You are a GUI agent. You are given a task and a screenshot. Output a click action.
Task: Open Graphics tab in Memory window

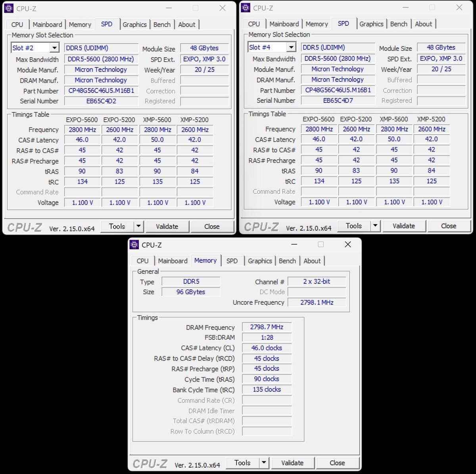[260, 261]
